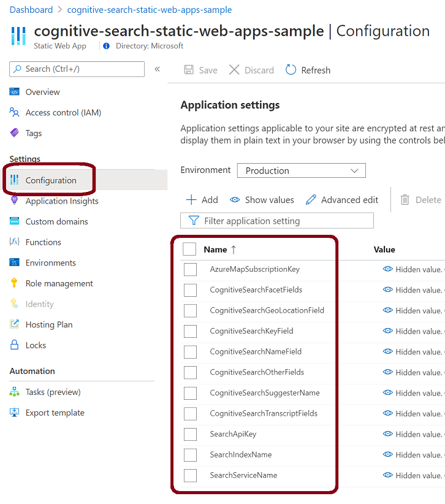Click the Locks padlock icon
This screenshot has width=445, height=504.
[x=14, y=345]
